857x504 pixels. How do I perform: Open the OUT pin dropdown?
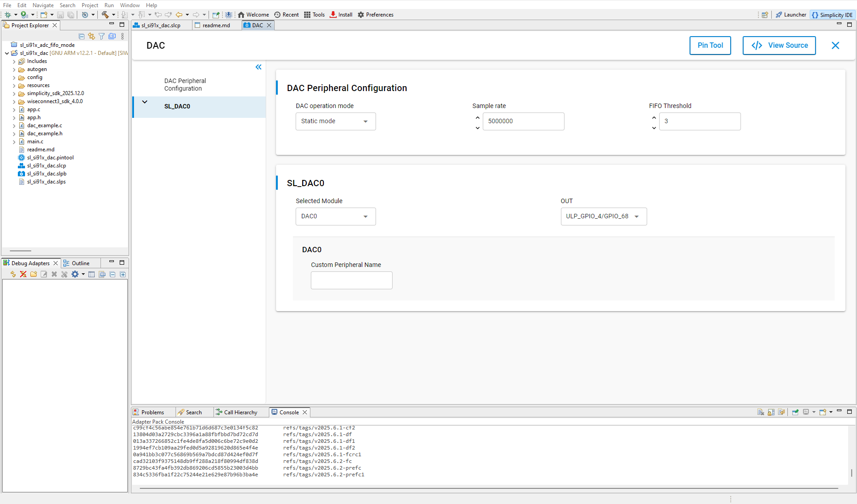(603, 217)
